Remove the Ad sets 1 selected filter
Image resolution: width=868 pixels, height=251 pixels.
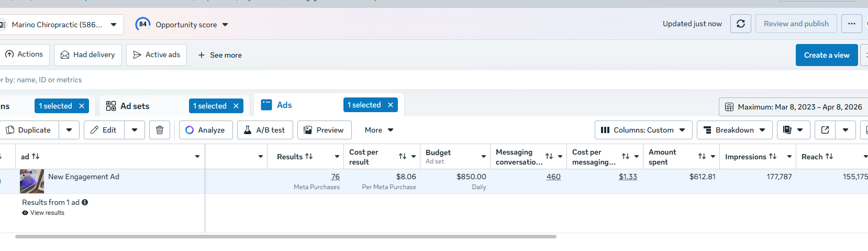pyautogui.click(x=236, y=106)
